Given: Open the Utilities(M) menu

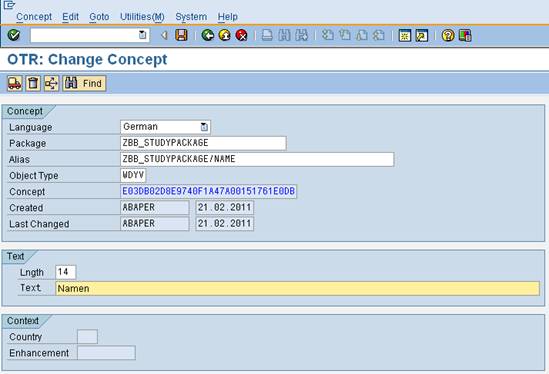Looking at the screenshot, I should pos(142,16).
